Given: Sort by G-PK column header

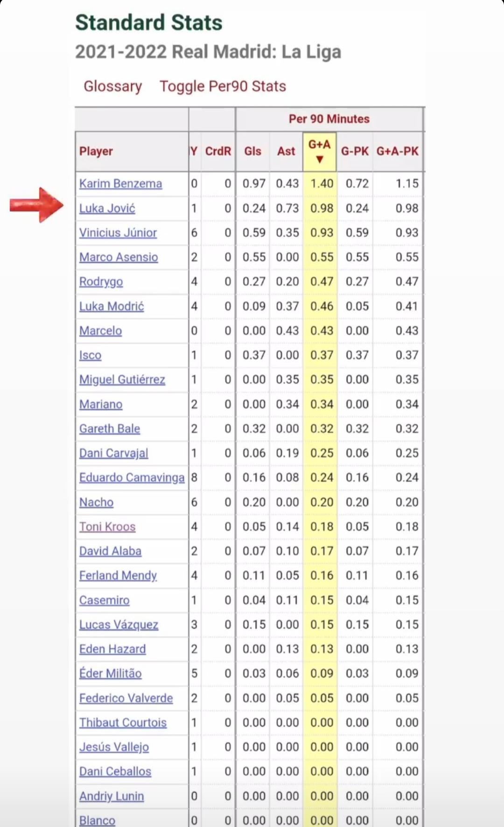Looking at the screenshot, I should coord(355,151).
